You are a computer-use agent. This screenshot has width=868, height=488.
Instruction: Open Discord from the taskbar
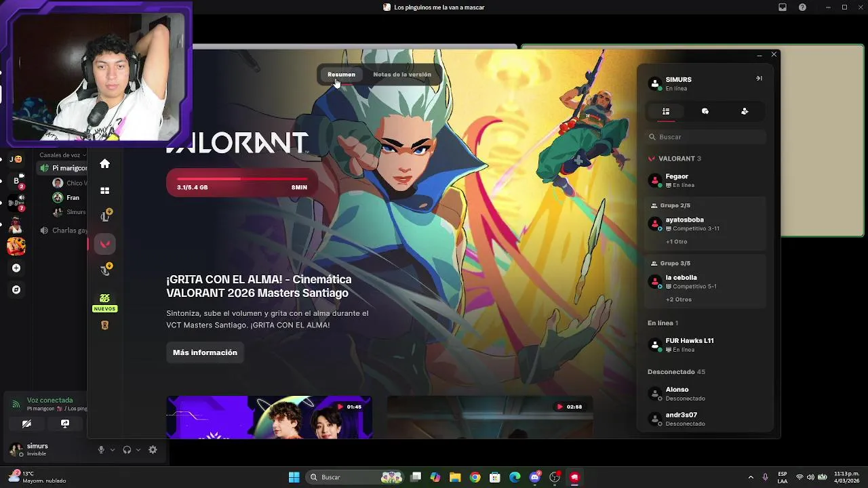[535, 477]
